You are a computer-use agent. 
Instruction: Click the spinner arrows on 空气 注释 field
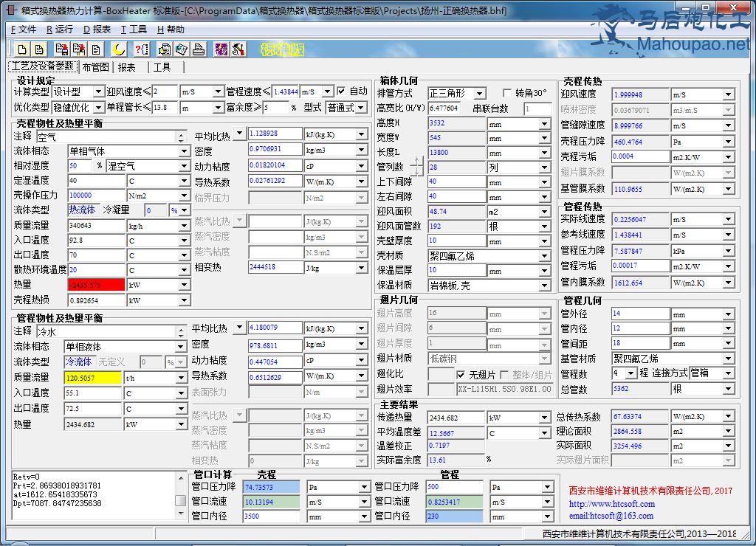pos(181,136)
